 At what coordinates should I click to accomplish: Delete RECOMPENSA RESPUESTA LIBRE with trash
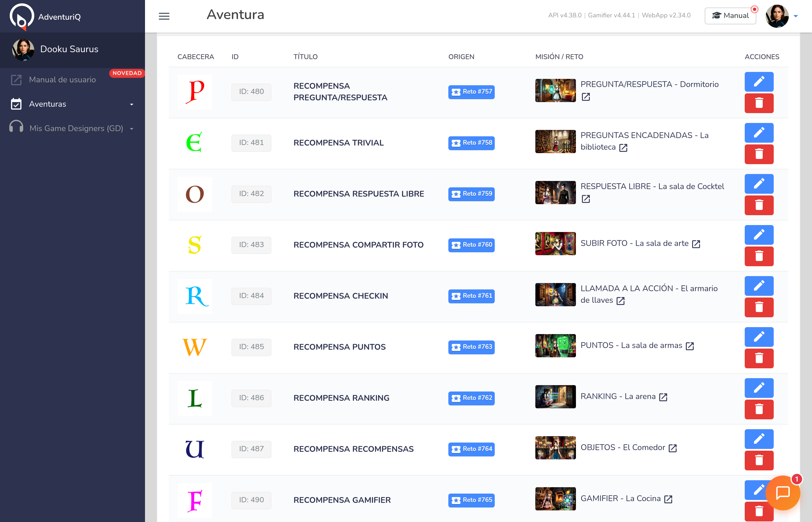(759, 205)
